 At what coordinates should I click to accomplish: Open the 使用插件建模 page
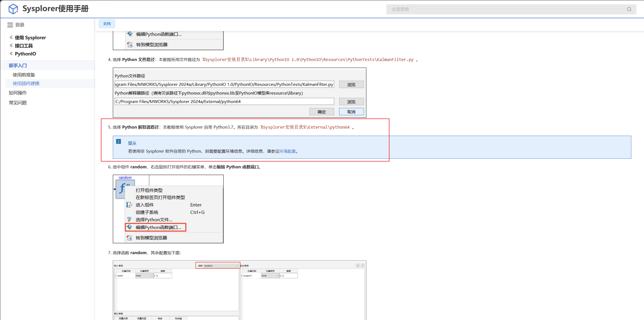[x=26, y=83]
